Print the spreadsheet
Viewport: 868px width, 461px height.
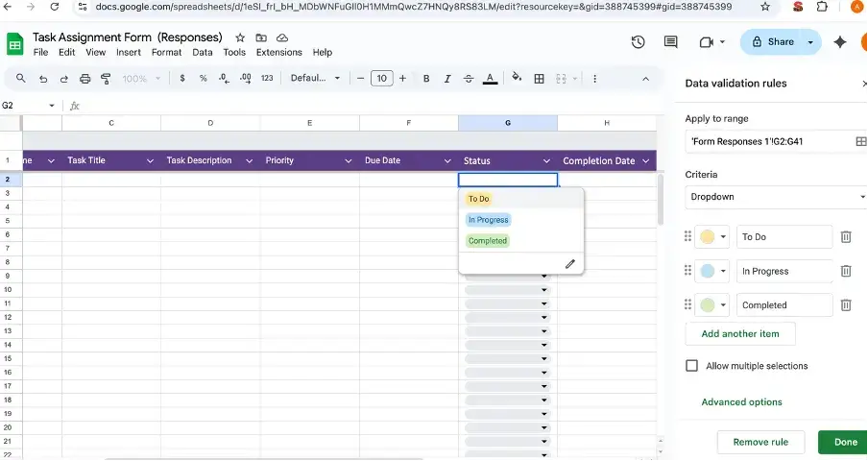tap(84, 79)
